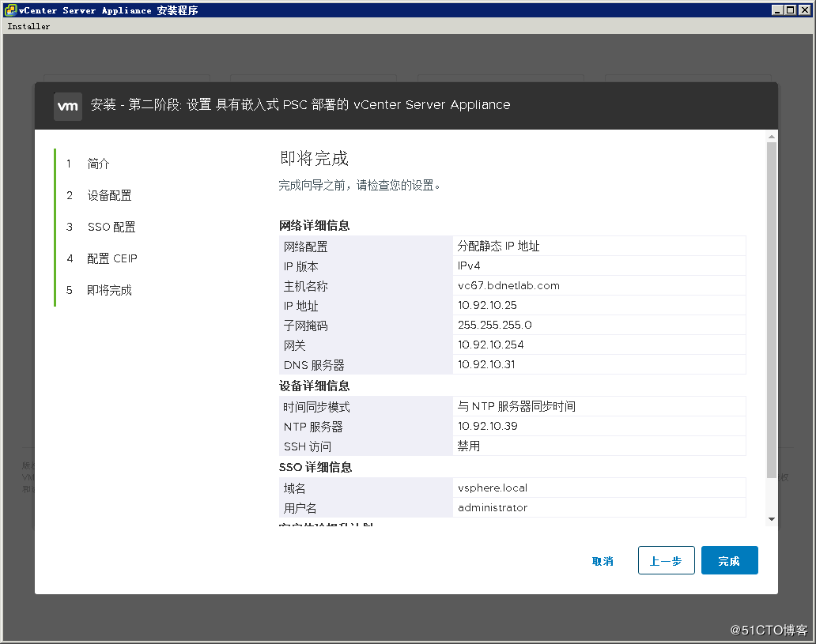Click gateway value 10.92.10.254
Viewport: 816px width, 644px height.
(x=491, y=345)
